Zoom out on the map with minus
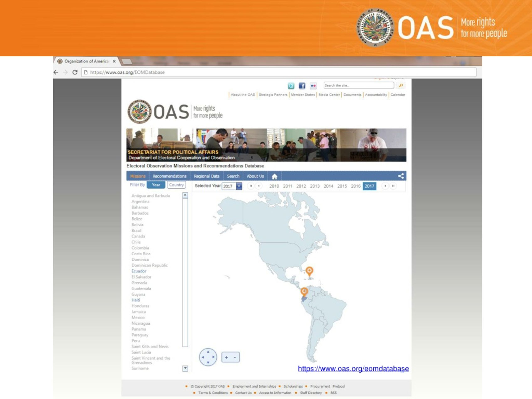 [235, 357]
